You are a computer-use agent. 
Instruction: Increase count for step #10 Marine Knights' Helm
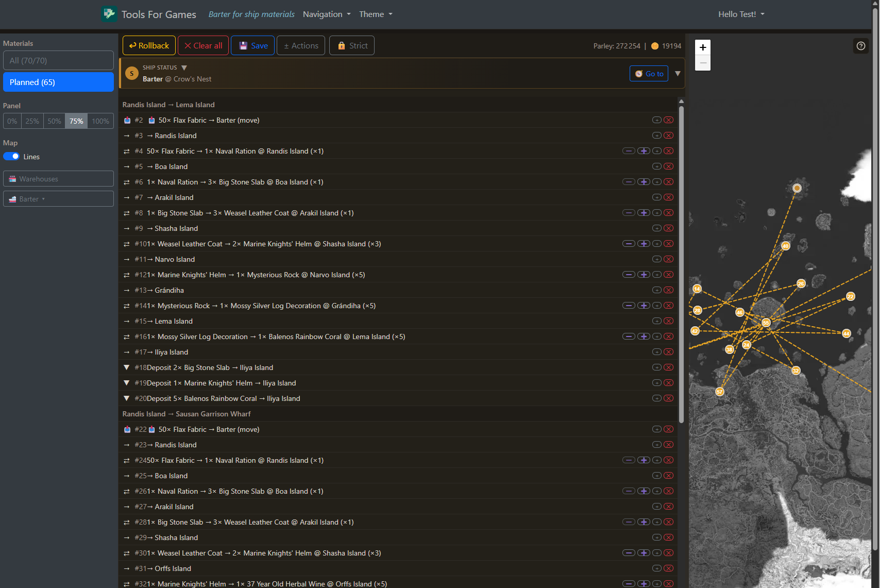(x=644, y=244)
